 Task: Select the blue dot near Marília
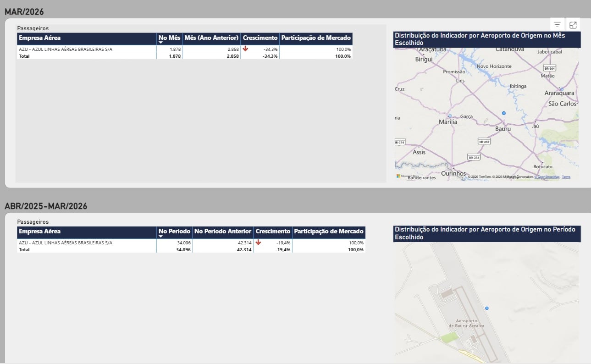click(450, 116)
